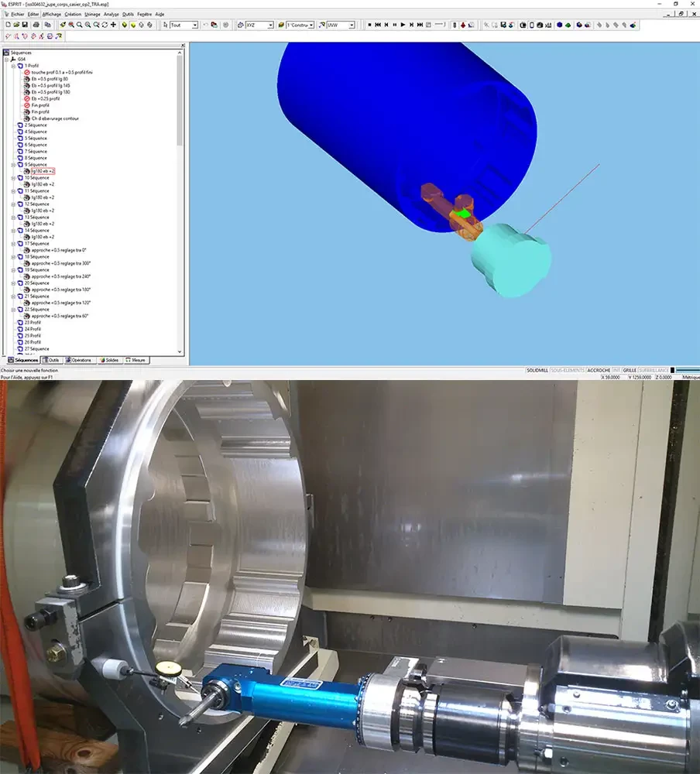This screenshot has height=774, width=700.
Task: Click the Save file toolbar icon
Action: pos(25,25)
